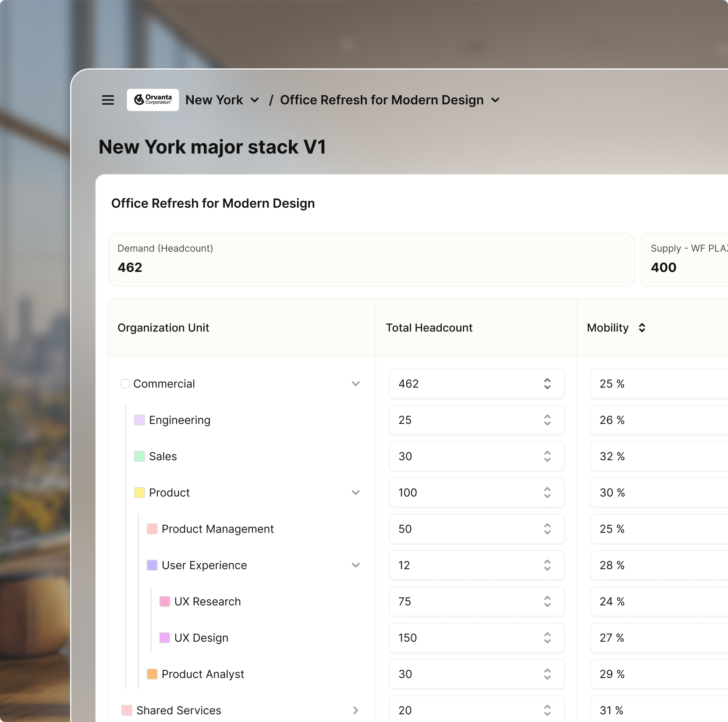Click the Shared Services color swatch
728x722 pixels.
127,710
